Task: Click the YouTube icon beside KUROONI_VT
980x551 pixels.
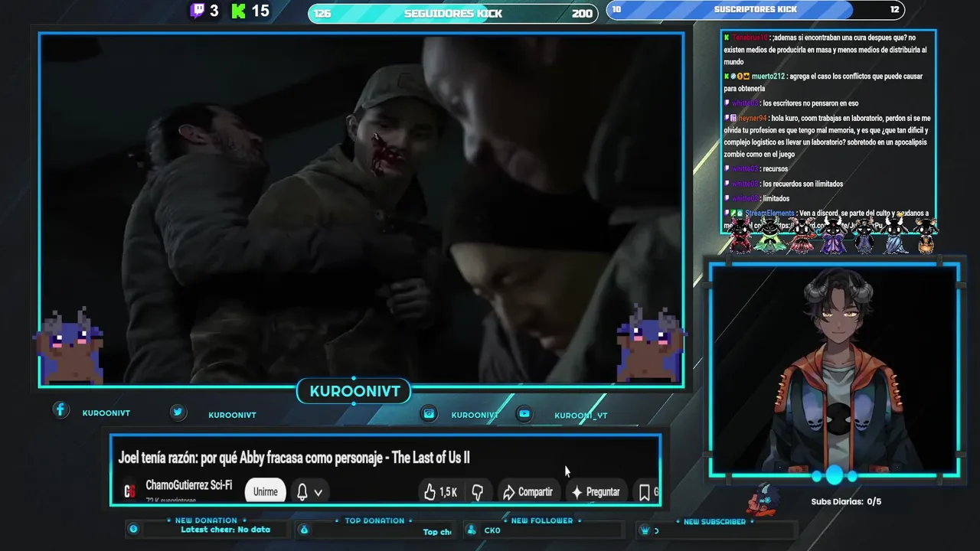Action: (x=524, y=413)
